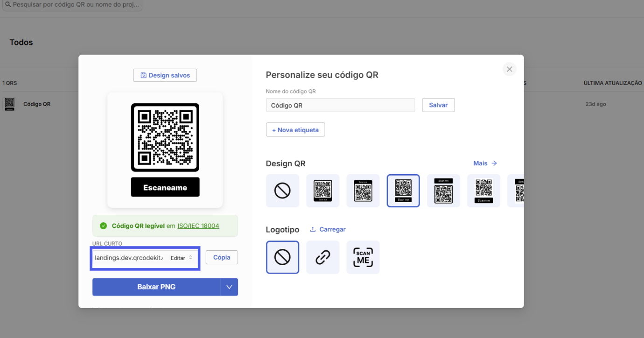644x338 pixels.
Task: Save the QR name with the Salvar button
Action: 438,105
